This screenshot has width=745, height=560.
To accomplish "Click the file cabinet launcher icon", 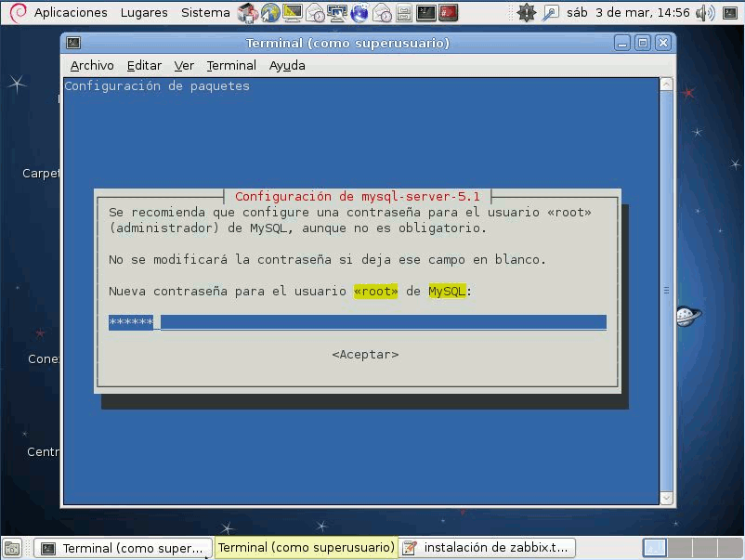I will tap(404, 13).
